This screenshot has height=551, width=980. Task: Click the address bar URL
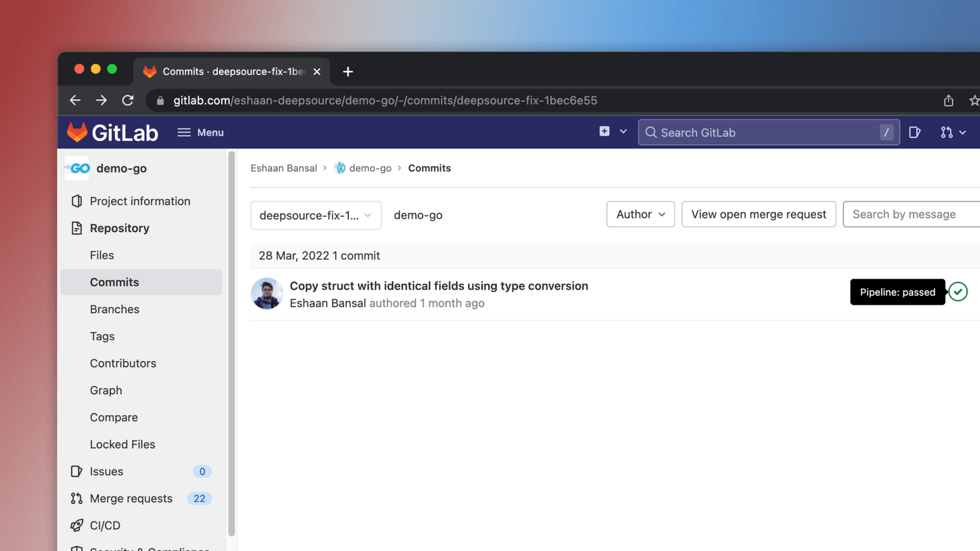(385, 101)
